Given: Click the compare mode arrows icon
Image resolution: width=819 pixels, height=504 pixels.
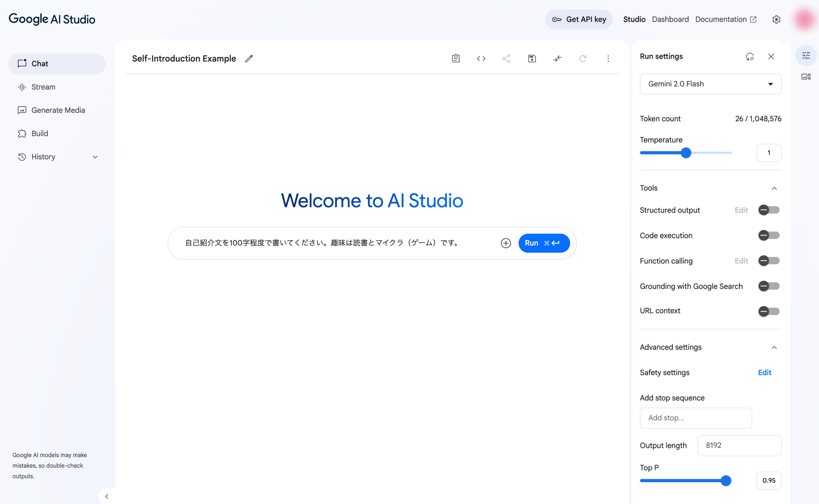Looking at the screenshot, I should pyautogui.click(x=557, y=59).
